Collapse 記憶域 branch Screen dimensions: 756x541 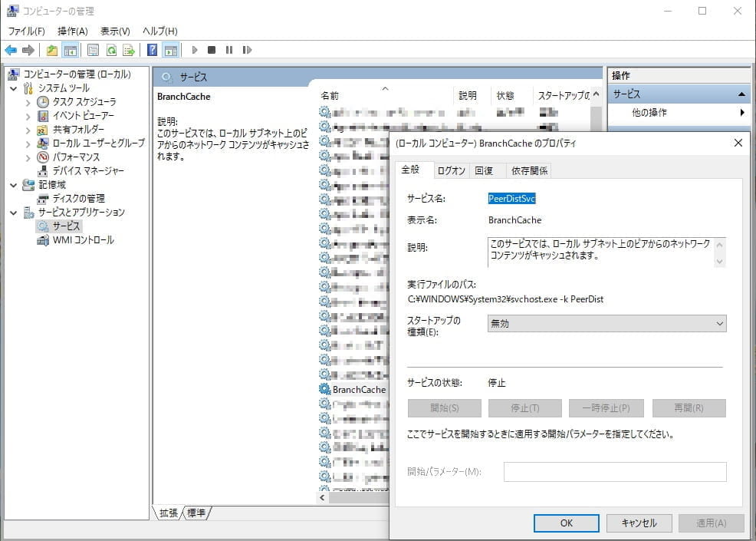pyautogui.click(x=14, y=185)
